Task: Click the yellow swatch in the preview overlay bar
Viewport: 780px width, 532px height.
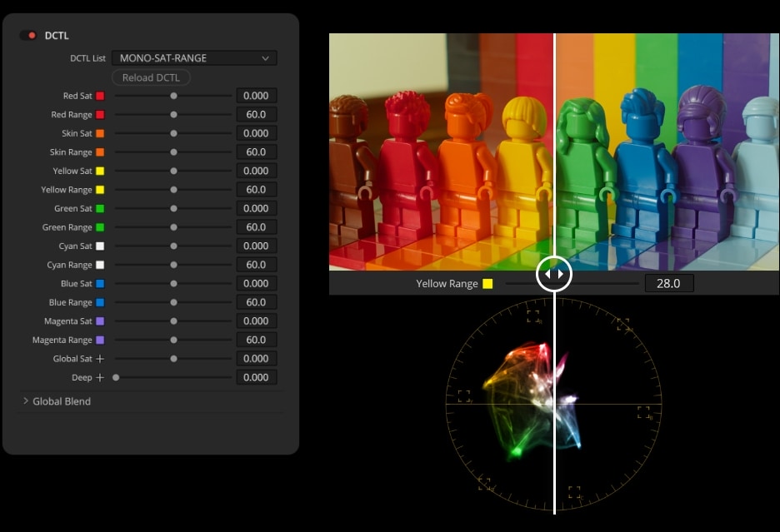Action: [487, 283]
